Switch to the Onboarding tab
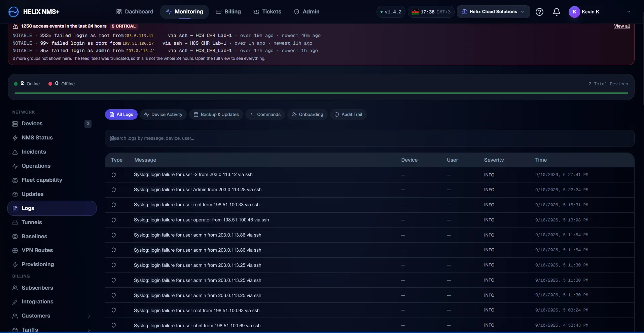Viewport: 644px width, 333px height. [x=308, y=115]
